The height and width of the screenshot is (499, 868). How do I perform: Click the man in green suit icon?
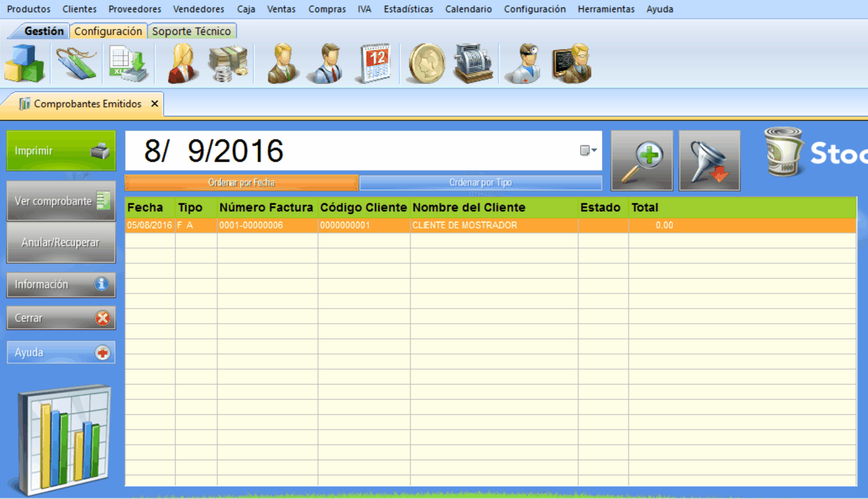(x=283, y=63)
